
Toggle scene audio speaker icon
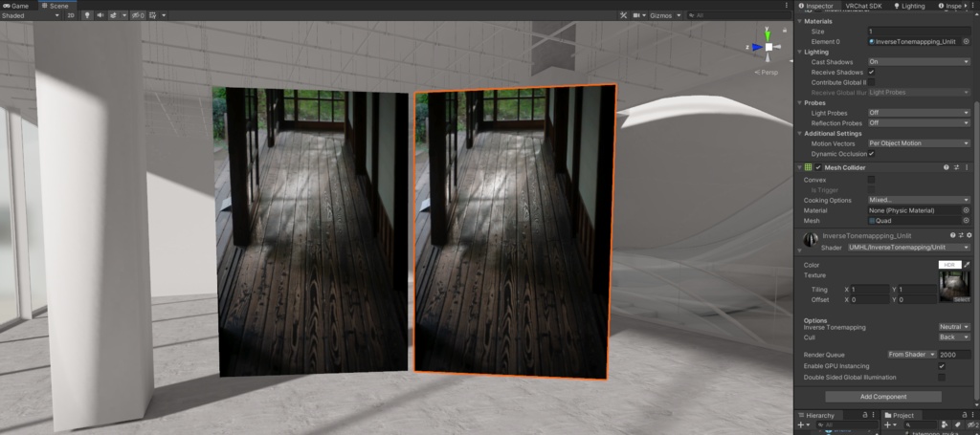(100, 15)
